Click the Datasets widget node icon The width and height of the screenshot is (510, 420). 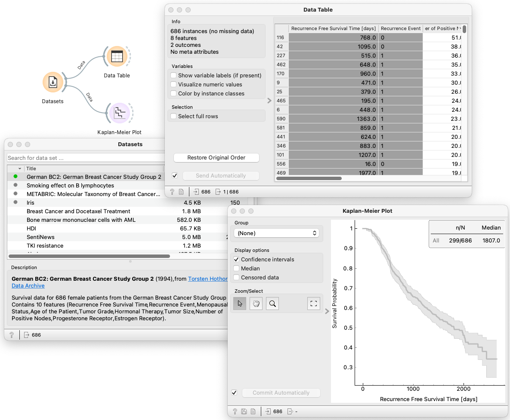point(53,82)
